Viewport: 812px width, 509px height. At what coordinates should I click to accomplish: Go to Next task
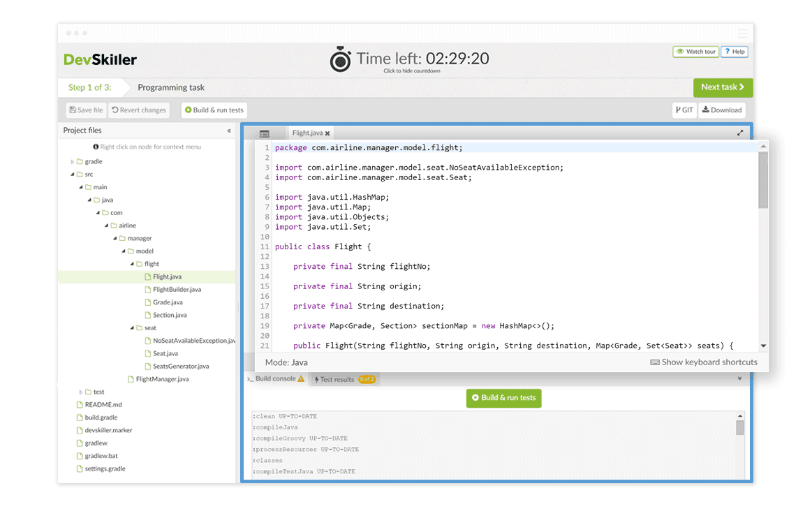(x=723, y=87)
